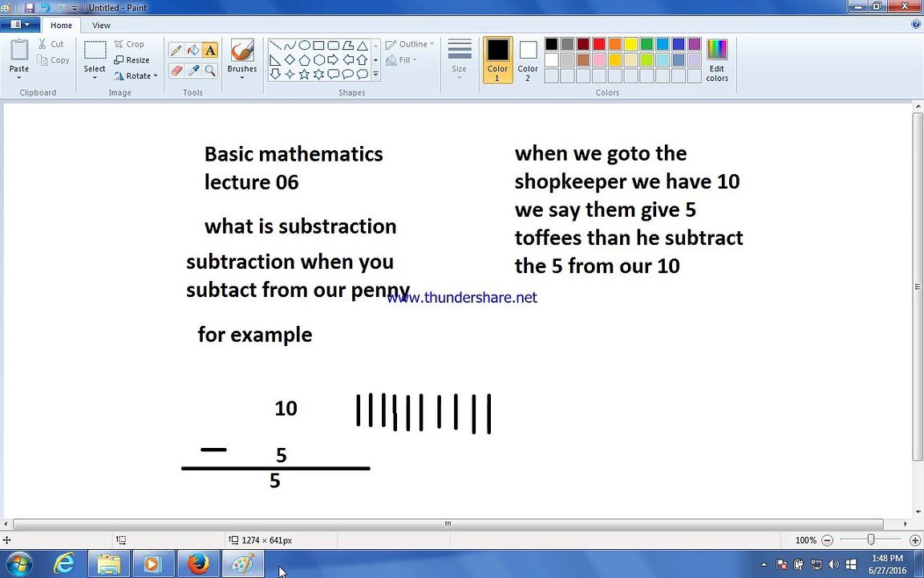
Task: Pick the purple color swatch
Action: [695, 44]
